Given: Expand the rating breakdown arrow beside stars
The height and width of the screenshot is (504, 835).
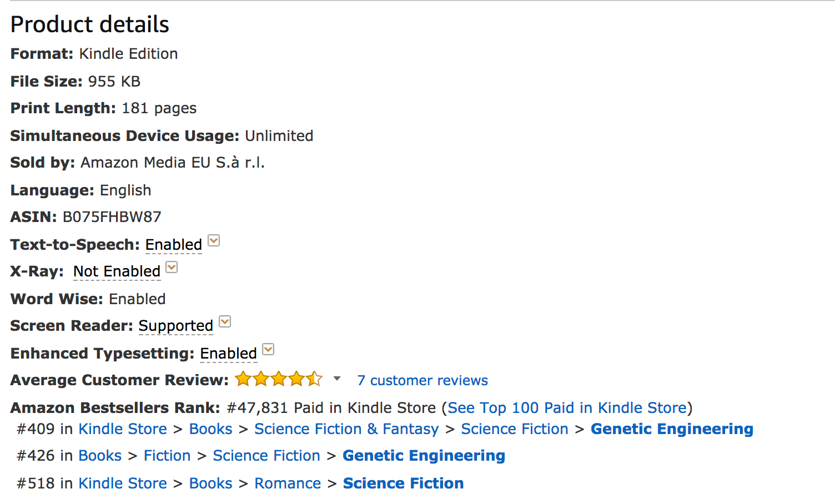Looking at the screenshot, I should pyautogui.click(x=337, y=379).
